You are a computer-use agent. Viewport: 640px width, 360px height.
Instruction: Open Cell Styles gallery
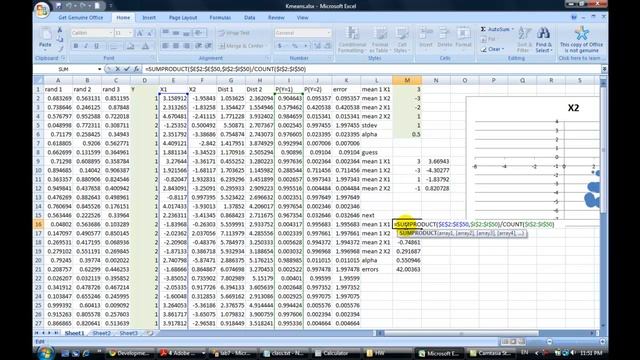point(402,40)
